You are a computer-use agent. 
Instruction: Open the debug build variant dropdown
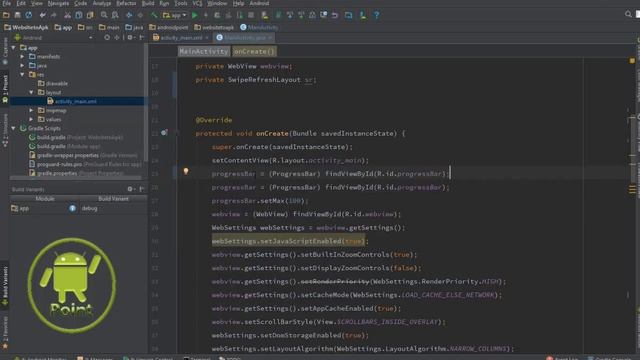tap(113, 208)
